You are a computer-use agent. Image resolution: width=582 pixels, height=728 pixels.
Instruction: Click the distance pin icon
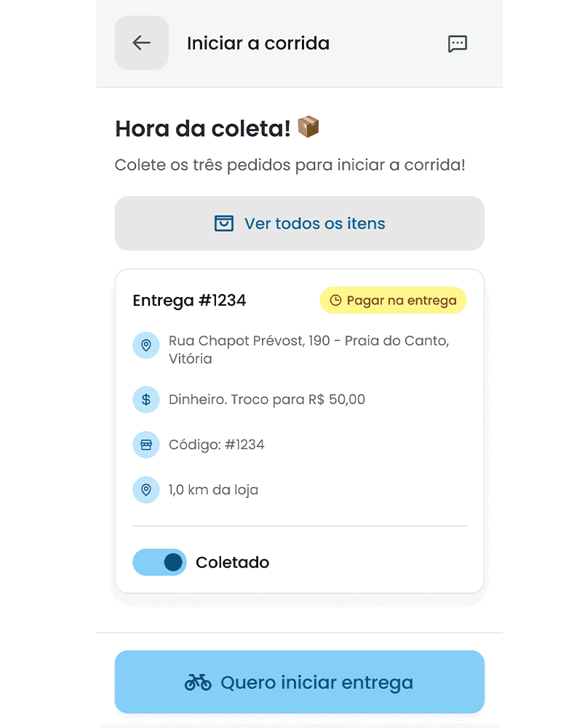pos(145,490)
